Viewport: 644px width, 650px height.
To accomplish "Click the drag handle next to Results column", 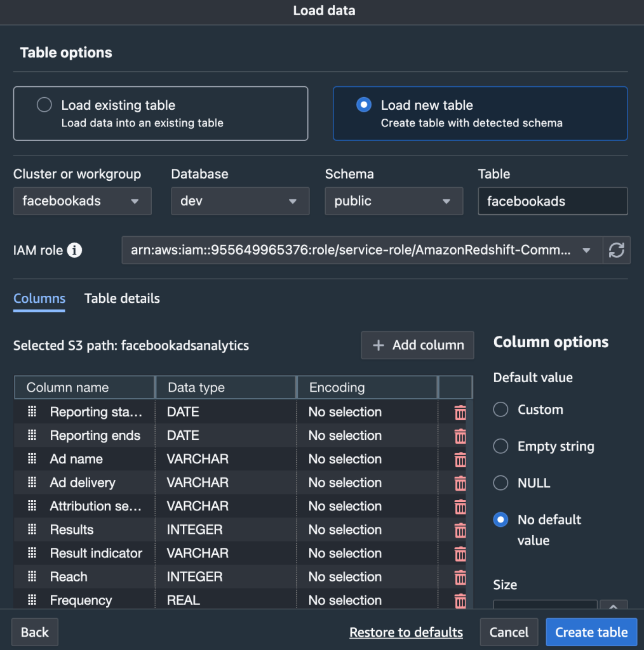I will point(30,529).
